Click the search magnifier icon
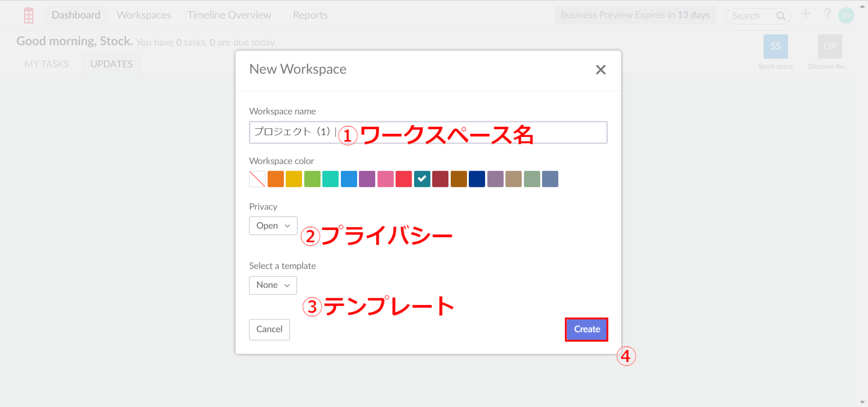Image resolution: width=868 pixels, height=407 pixels. click(780, 16)
